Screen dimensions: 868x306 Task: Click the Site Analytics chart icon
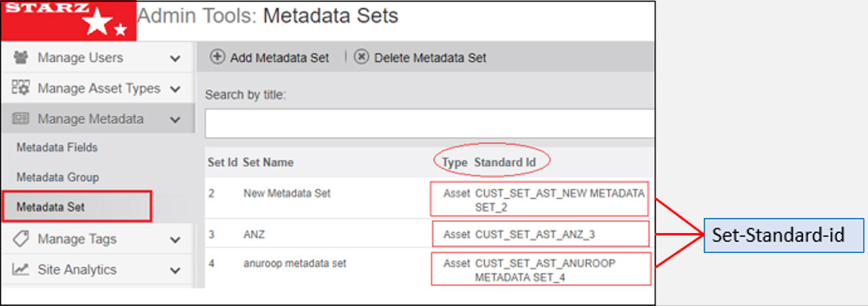(x=21, y=270)
